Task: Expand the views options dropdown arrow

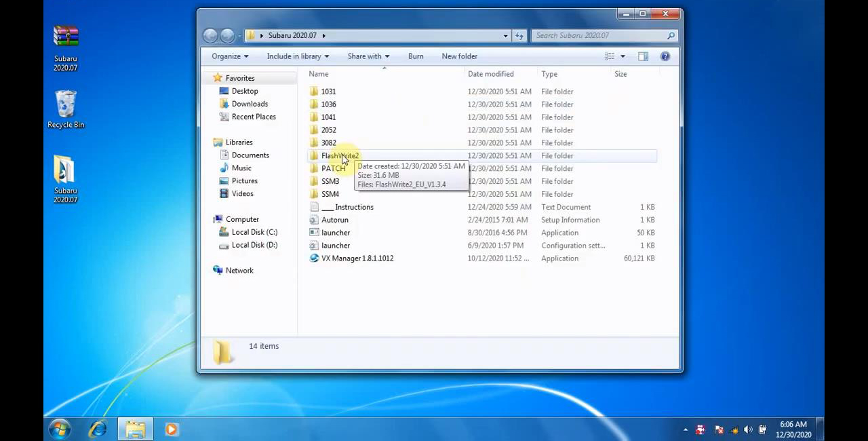Action: (x=623, y=56)
